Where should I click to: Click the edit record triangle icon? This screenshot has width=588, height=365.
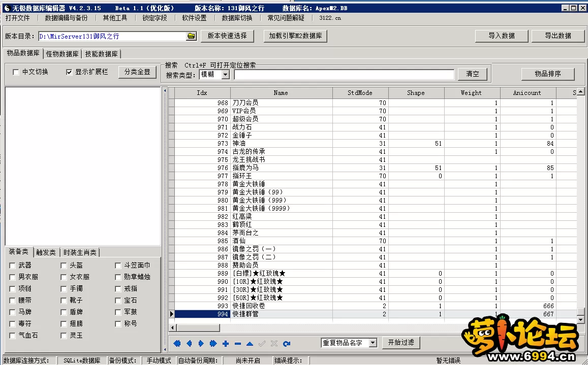[250, 343]
